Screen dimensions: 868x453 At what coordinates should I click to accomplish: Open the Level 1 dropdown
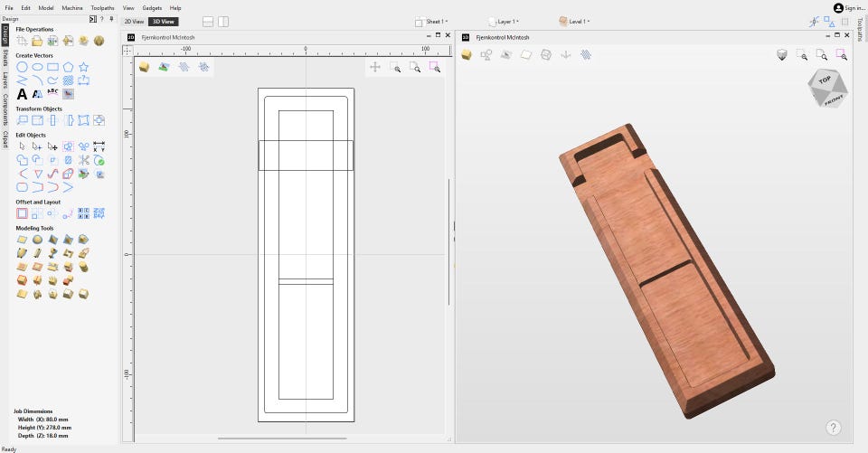tap(575, 21)
